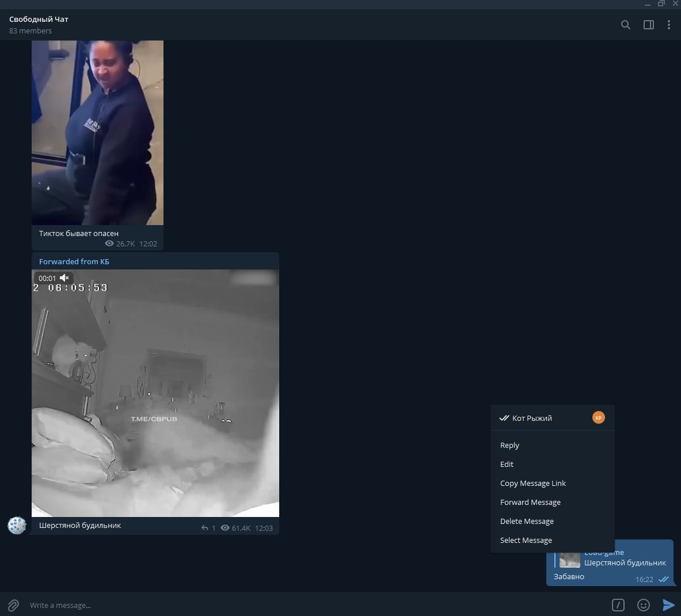The width and height of the screenshot is (681, 616).
Task: Click Тикток бывает опасен caption text
Action: tap(79, 233)
